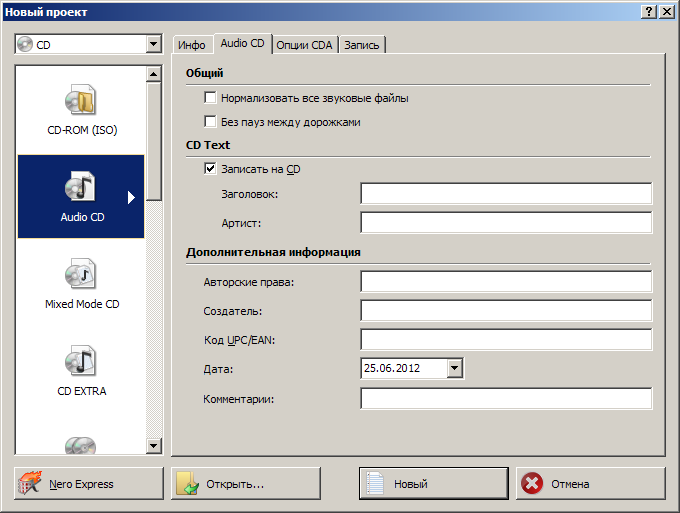Click the Заголовок input field

tap(506, 193)
